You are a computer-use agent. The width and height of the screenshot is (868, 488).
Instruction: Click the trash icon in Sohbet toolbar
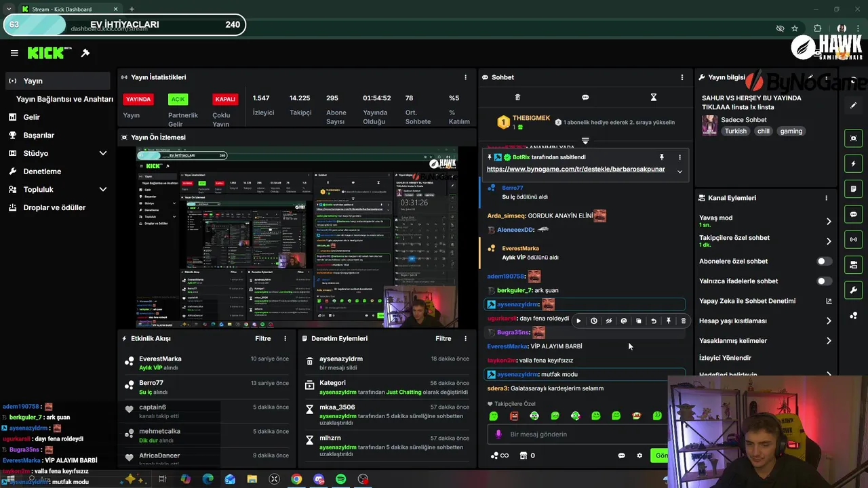pyautogui.click(x=517, y=97)
